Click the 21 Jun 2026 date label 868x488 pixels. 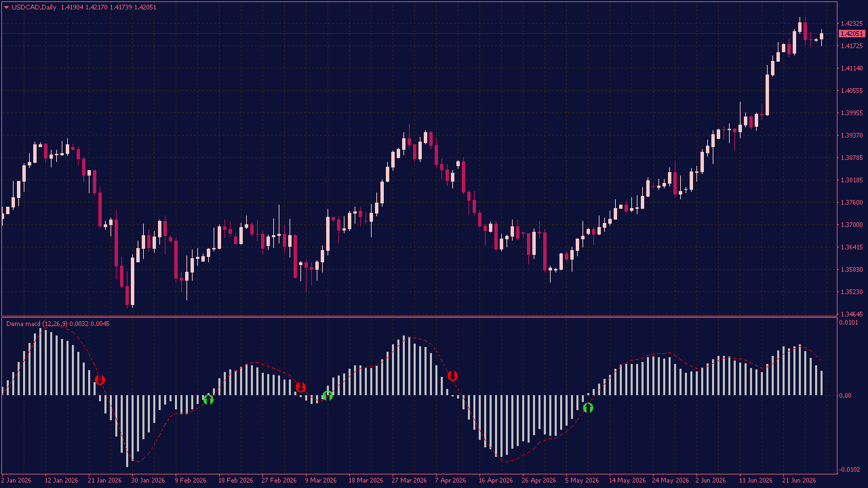[799, 481]
